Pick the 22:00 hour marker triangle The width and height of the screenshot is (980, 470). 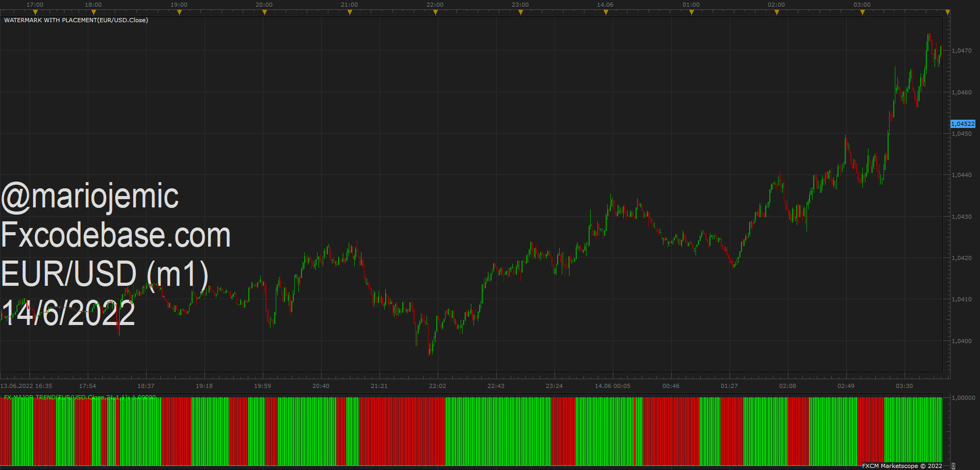pyautogui.click(x=435, y=12)
